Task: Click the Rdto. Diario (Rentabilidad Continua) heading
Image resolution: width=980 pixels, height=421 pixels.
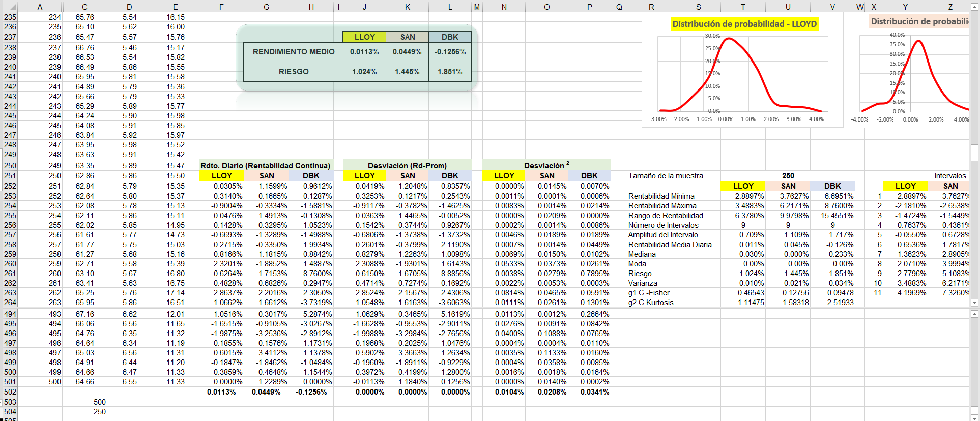Action: pos(265,166)
